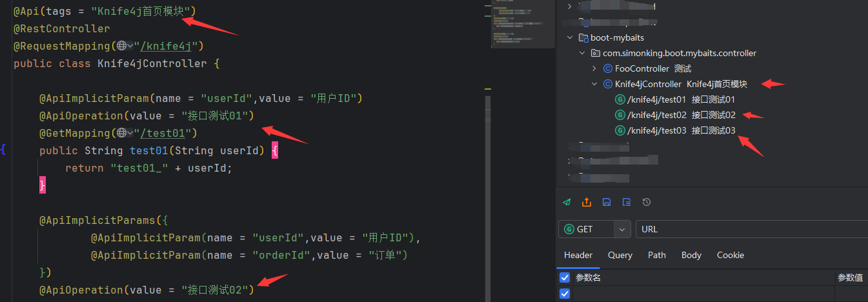Click the blue save icon
868x302 pixels.
tap(607, 202)
